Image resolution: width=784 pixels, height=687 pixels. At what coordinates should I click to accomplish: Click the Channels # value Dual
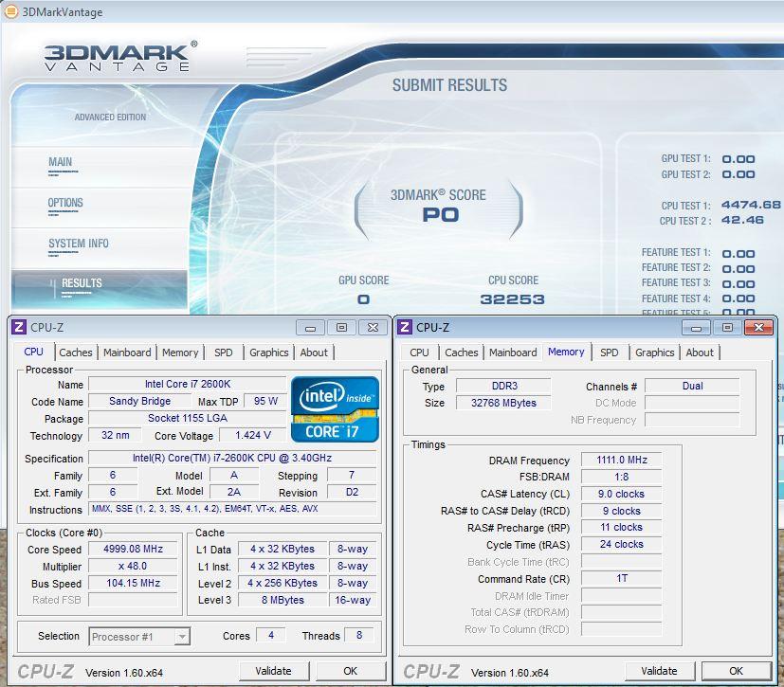(692, 386)
